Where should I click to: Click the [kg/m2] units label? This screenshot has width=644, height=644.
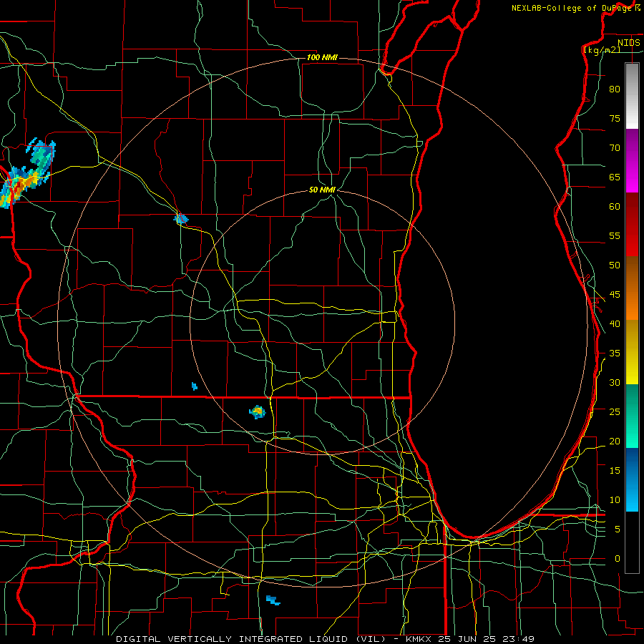602,50
